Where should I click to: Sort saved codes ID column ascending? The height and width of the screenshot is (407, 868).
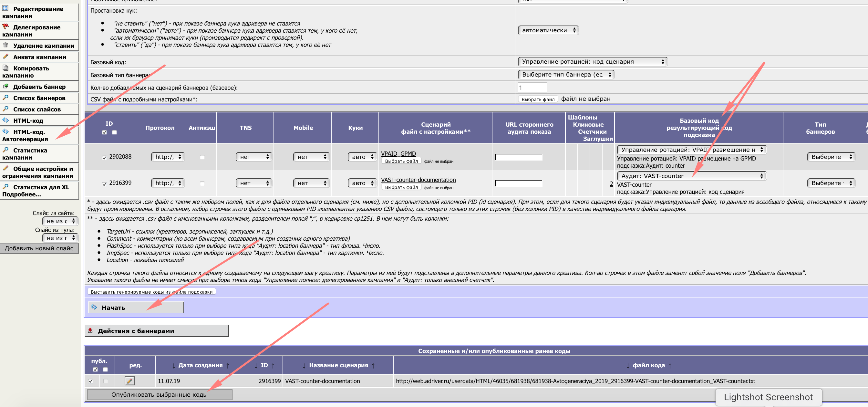pos(273,366)
